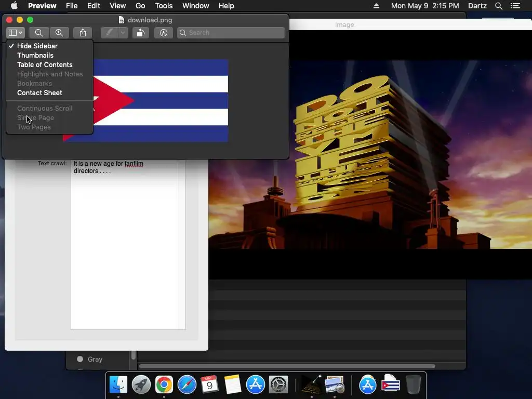
Task: Open the Go menu
Action: 140,6
